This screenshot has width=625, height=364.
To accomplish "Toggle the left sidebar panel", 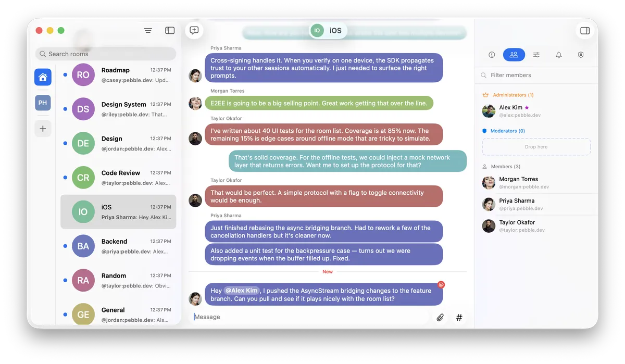I will coord(170,30).
